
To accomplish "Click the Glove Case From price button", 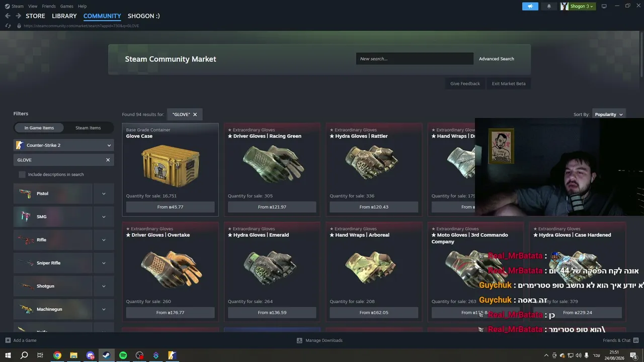I will 170,207.
